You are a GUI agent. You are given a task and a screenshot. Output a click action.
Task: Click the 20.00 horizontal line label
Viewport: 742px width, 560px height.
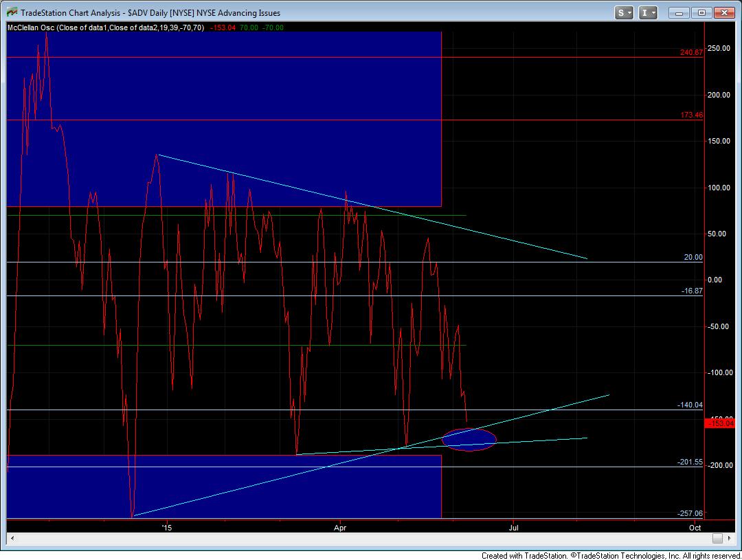[693, 257]
